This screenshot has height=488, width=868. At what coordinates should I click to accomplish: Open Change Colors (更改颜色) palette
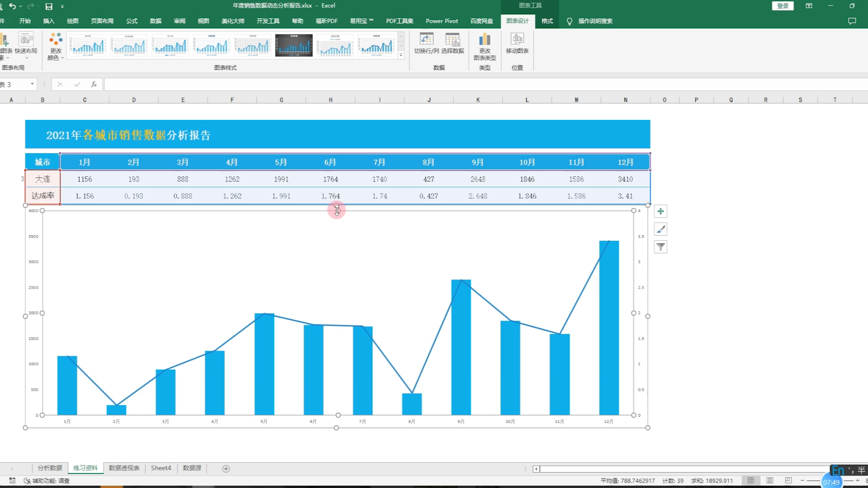point(55,47)
